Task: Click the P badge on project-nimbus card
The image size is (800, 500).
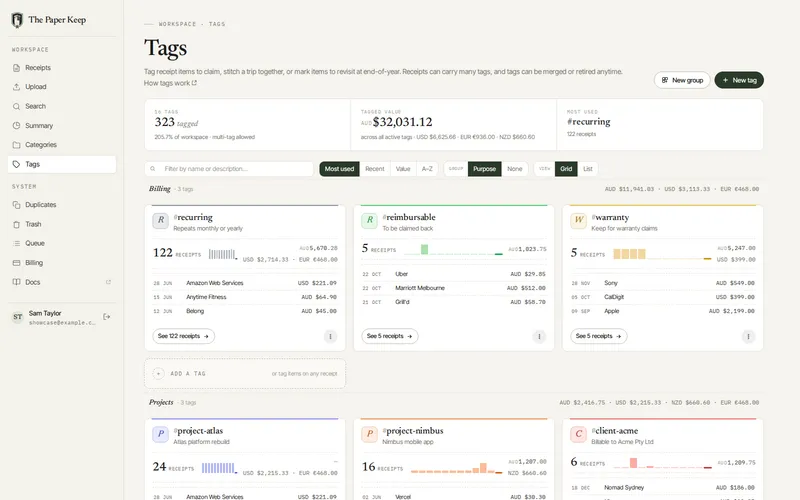Action: [370, 434]
